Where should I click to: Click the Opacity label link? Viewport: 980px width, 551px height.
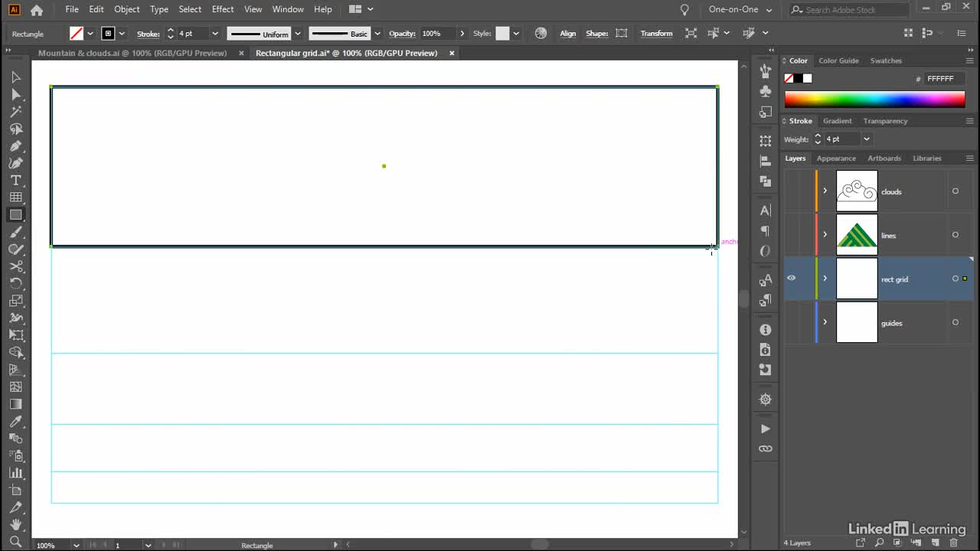coord(402,34)
